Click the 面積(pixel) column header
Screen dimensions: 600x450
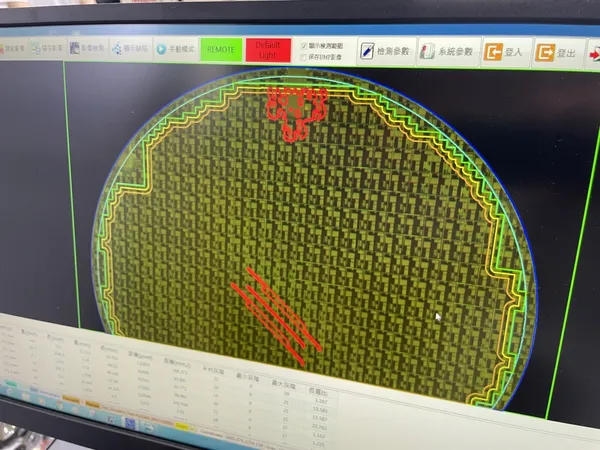coord(140,355)
